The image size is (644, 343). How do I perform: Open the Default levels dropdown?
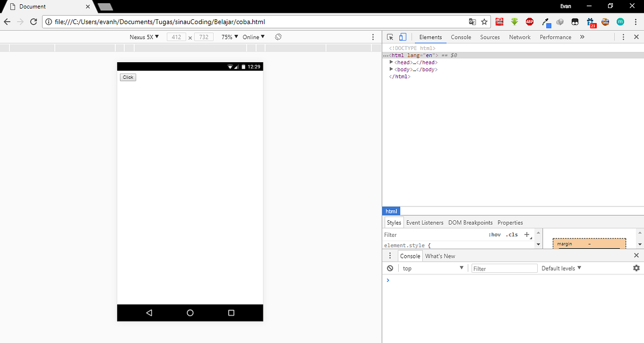click(560, 268)
